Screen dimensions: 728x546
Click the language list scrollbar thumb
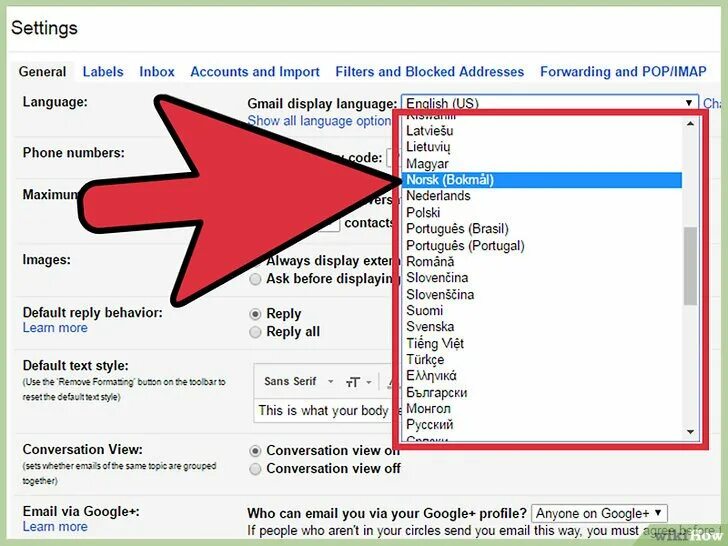point(690,266)
